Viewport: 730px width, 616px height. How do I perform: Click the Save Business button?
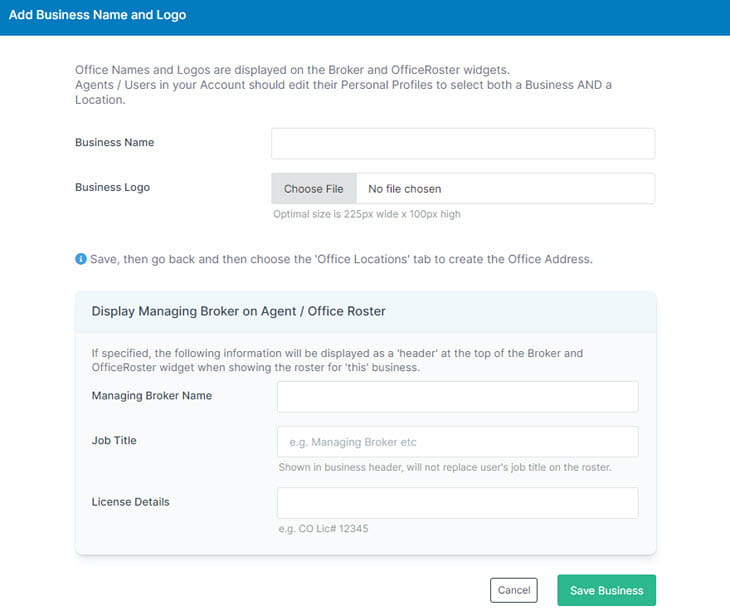pos(606,590)
